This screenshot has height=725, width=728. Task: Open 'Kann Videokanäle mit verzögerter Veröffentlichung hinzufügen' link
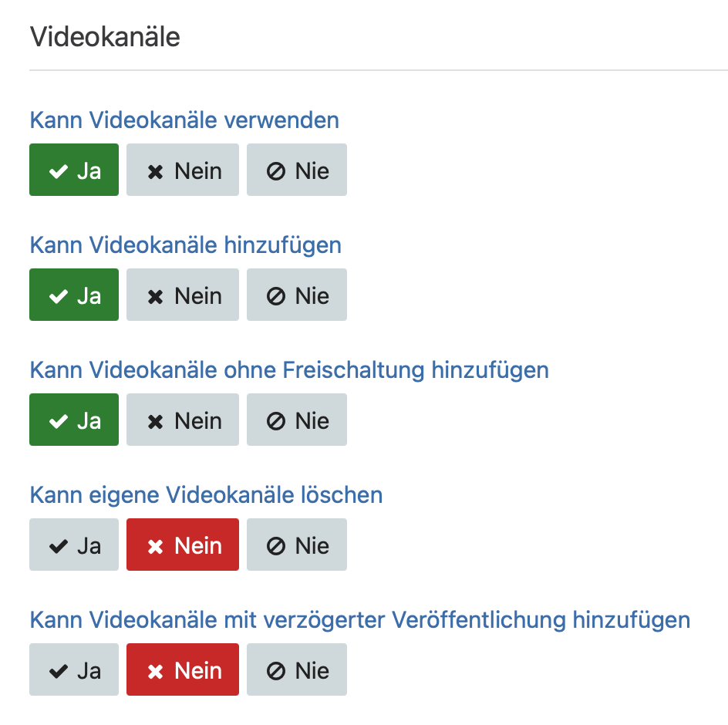359,620
